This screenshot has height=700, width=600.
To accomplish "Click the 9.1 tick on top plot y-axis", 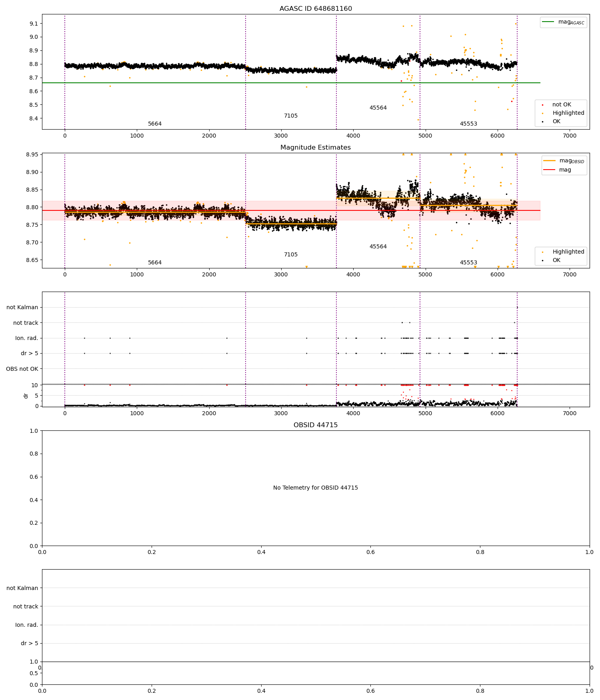I will tap(34, 24).
